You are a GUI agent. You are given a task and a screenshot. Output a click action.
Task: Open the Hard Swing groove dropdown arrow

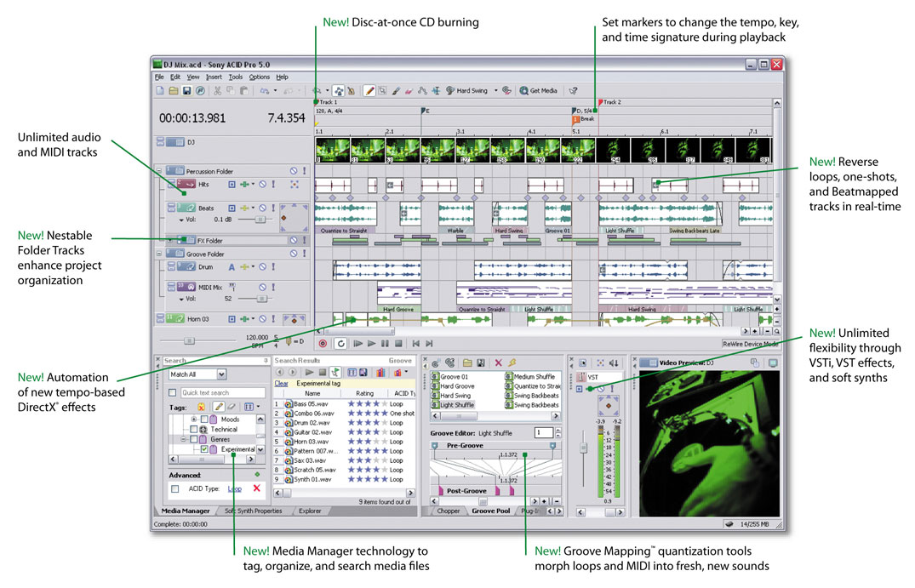click(x=496, y=91)
